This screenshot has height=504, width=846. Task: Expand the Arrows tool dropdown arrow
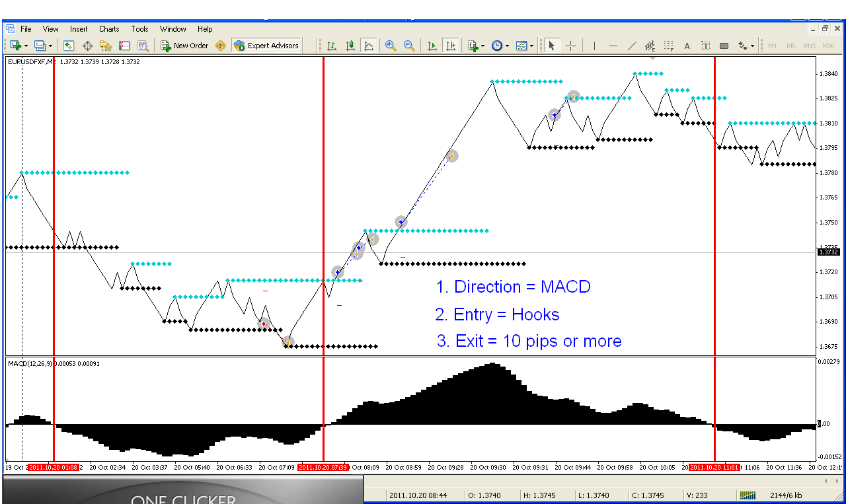(753, 46)
